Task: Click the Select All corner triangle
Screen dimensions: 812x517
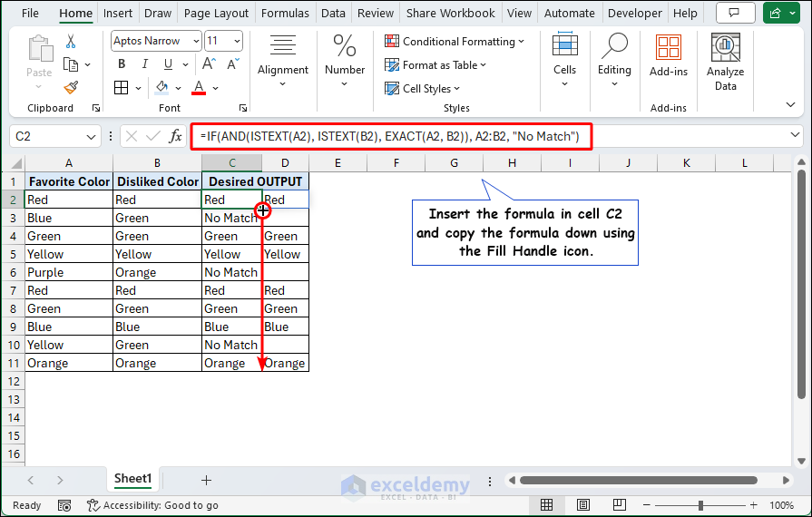Action: pos(16,164)
